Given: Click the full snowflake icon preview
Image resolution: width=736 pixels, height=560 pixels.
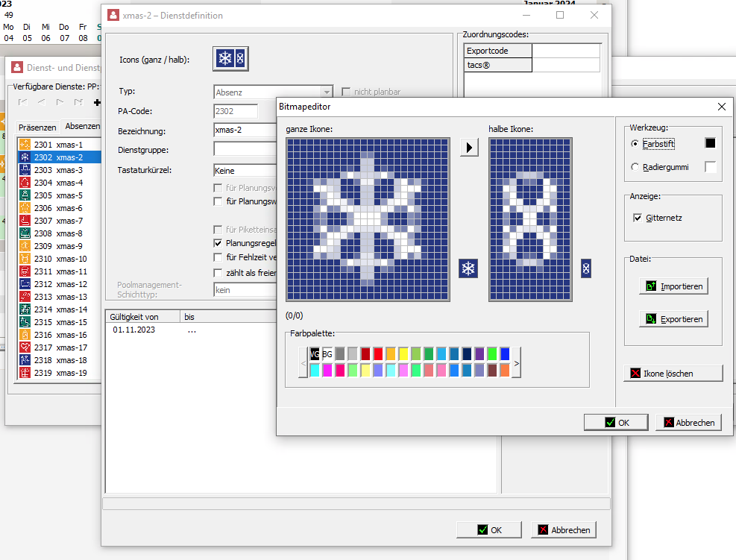Looking at the screenshot, I should (x=468, y=269).
